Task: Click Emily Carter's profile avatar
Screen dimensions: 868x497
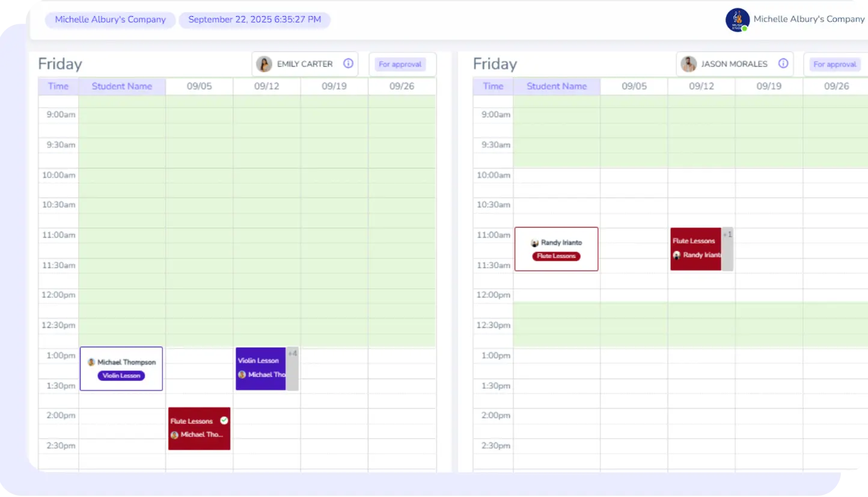Action: click(264, 64)
